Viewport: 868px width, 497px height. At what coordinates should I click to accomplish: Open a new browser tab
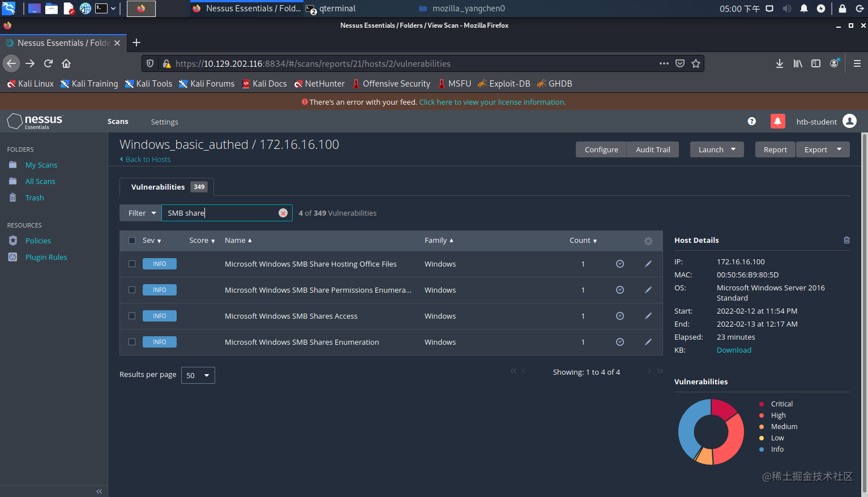click(x=136, y=42)
